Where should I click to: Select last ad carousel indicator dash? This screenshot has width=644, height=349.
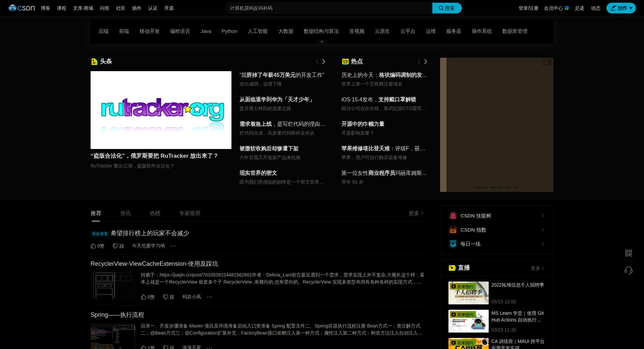[x=516, y=187]
